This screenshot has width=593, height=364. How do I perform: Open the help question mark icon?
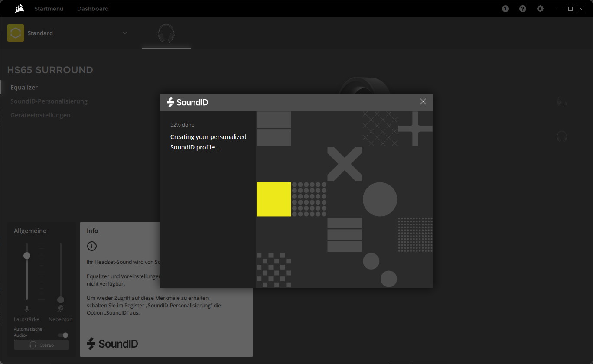(x=523, y=9)
